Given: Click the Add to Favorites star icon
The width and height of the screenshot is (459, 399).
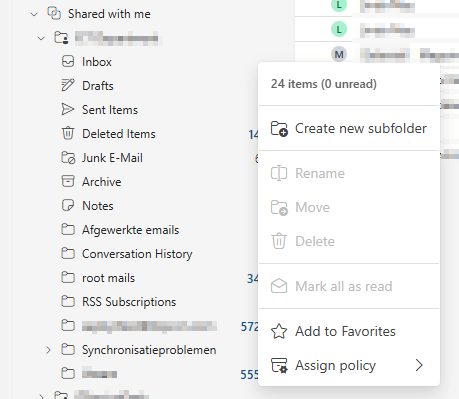Looking at the screenshot, I should click(279, 331).
